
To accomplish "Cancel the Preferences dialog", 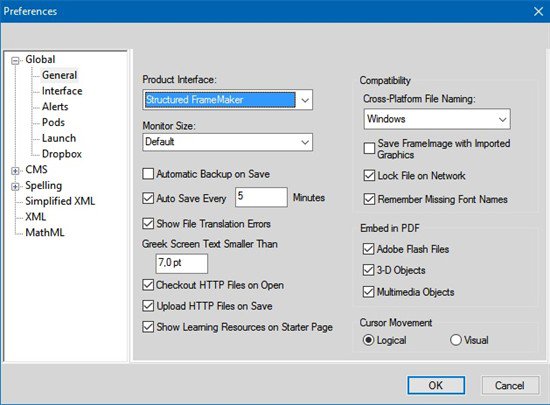I will [510, 385].
